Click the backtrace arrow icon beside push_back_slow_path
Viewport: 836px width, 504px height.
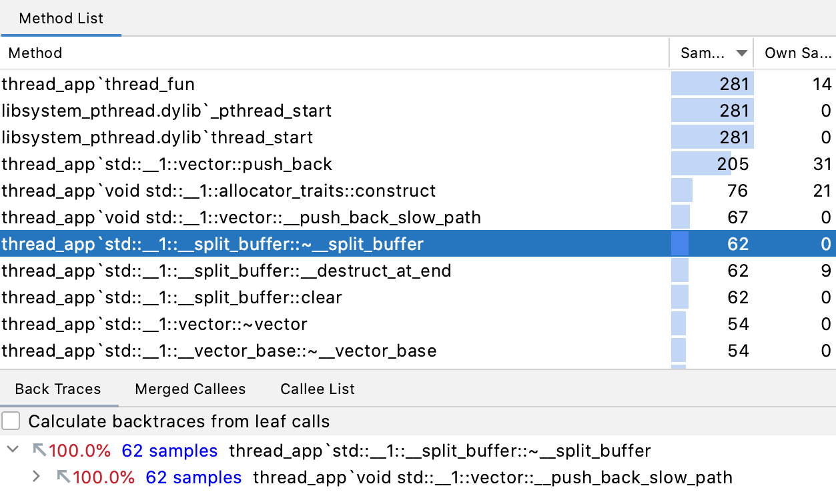coord(64,477)
